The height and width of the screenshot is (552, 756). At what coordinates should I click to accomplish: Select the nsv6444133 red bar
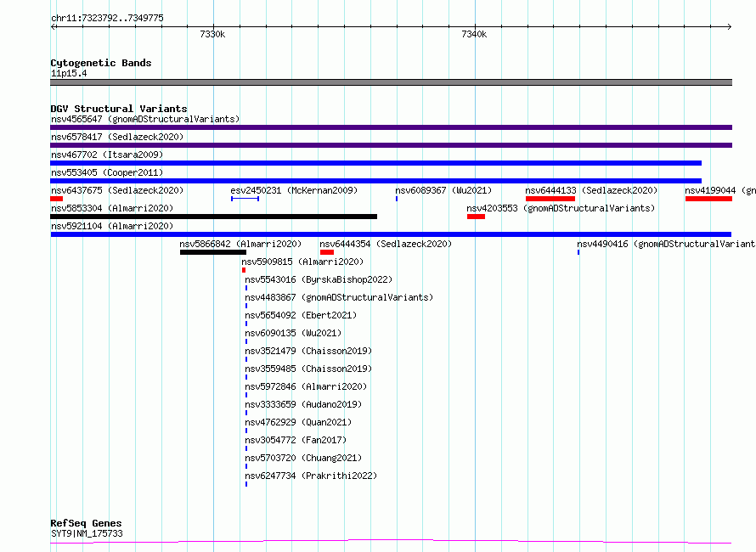[550, 199]
